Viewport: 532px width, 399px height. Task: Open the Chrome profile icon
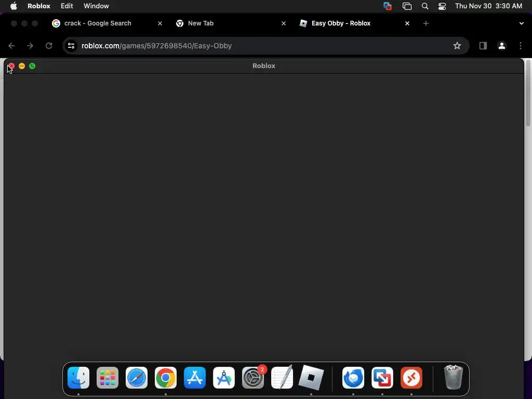(x=502, y=46)
